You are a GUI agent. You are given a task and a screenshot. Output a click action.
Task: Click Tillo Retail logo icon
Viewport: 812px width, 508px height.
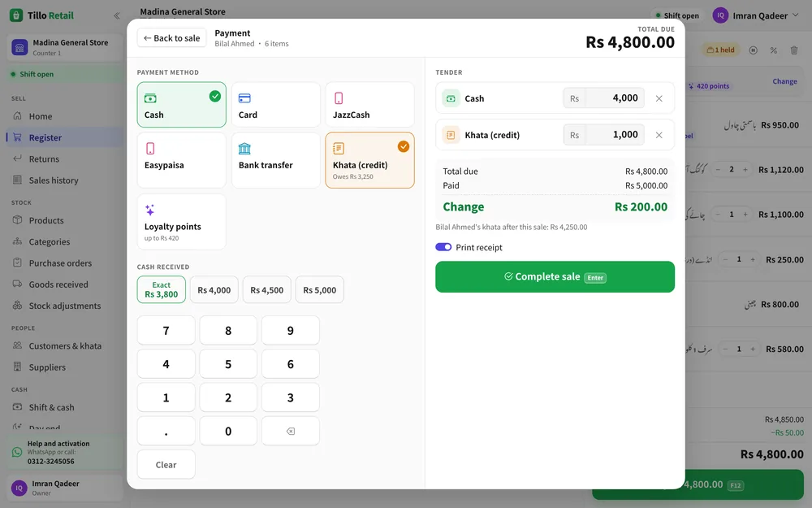click(16, 15)
